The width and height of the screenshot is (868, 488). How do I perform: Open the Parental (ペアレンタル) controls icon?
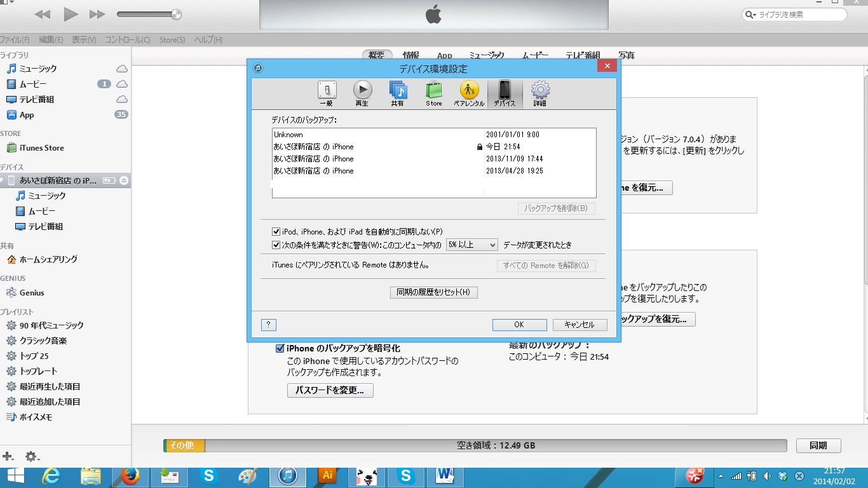pyautogui.click(x=469, y=93)
